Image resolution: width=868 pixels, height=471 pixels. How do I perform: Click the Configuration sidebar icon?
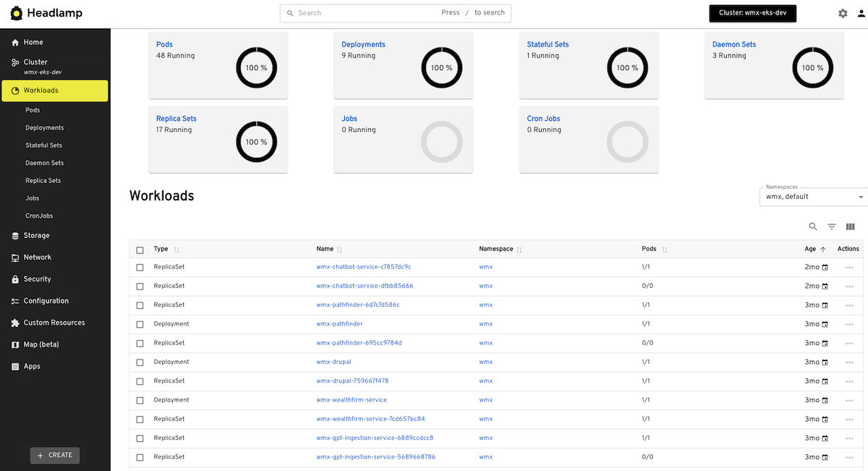[x=15, y=301]
